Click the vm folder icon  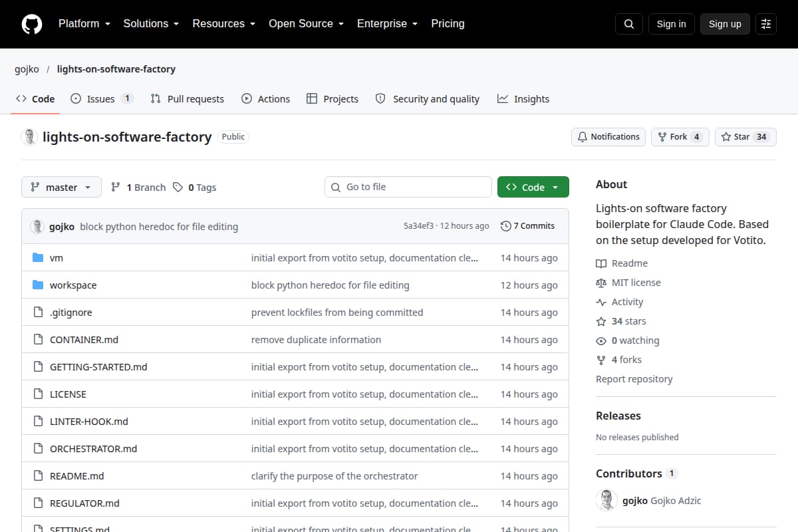pos(38,258)
